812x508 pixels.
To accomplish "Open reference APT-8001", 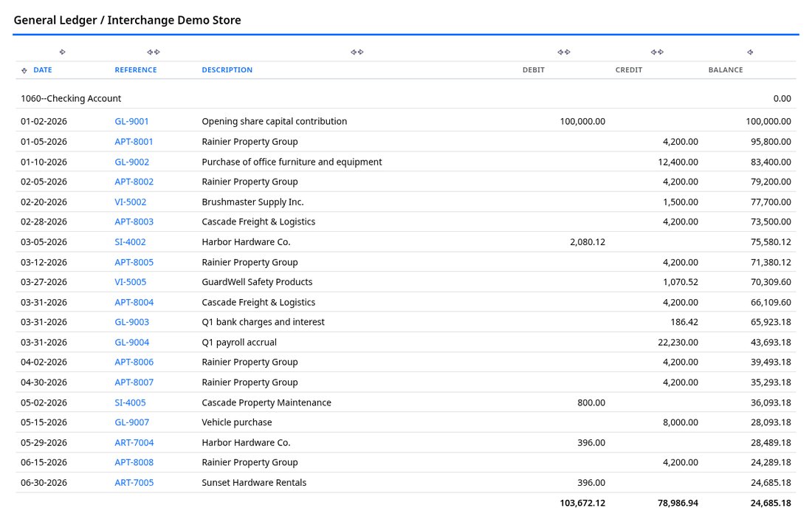I will coord(134,141).
